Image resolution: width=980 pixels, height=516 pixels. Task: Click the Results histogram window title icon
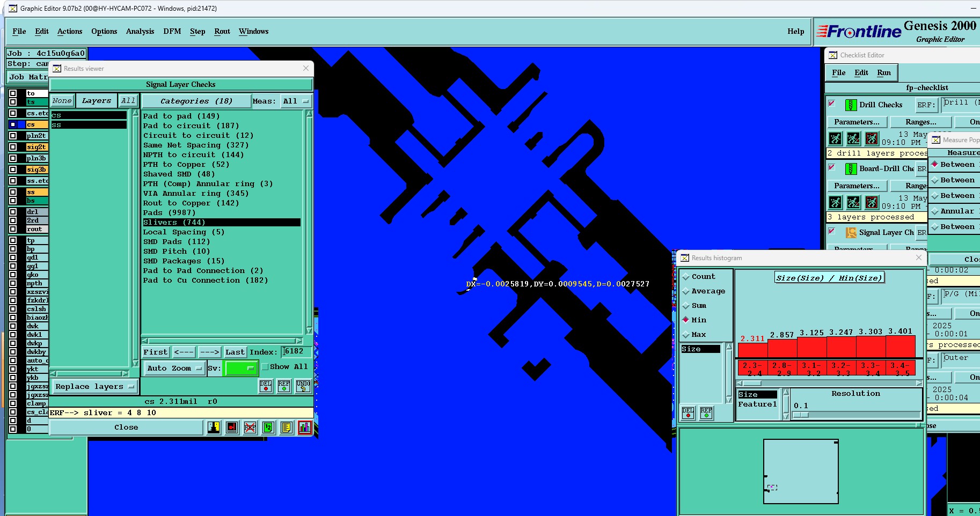[685, 258]
